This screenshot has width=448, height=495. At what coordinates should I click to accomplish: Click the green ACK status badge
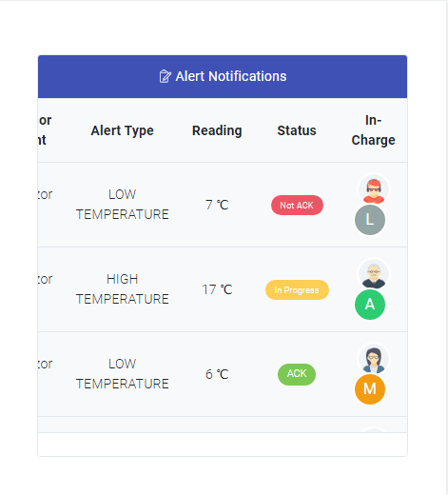click(x=297, y=374)
